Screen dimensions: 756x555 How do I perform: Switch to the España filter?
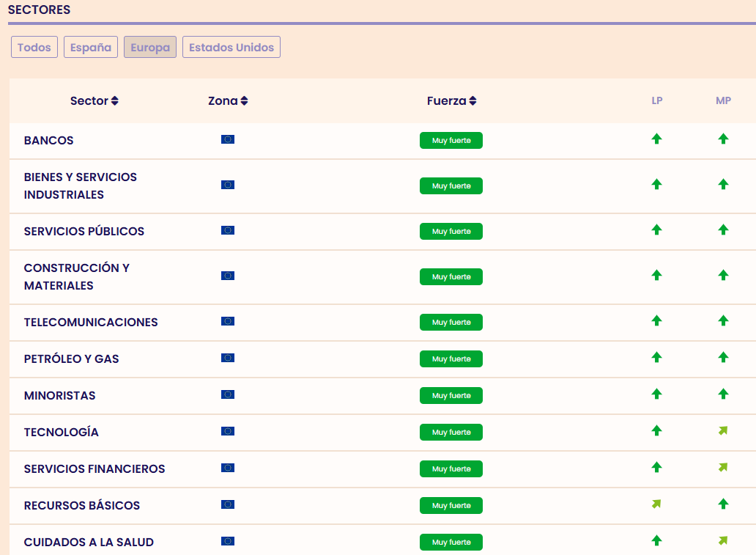[91, 48]
